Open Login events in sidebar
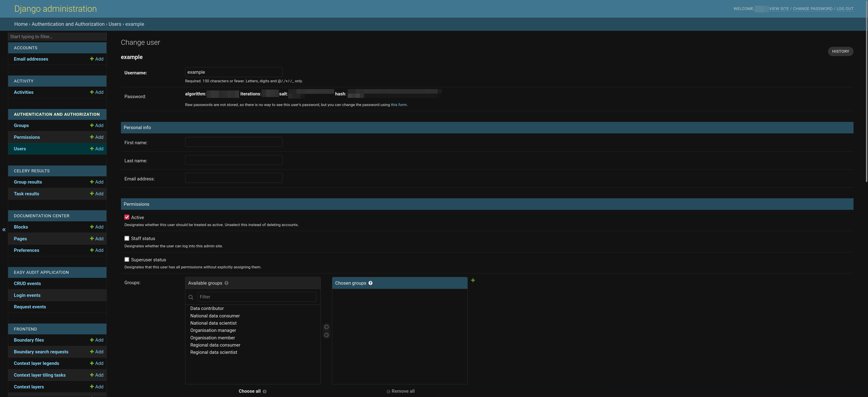This screenshot has height=397, width=868. pos(27,295)
